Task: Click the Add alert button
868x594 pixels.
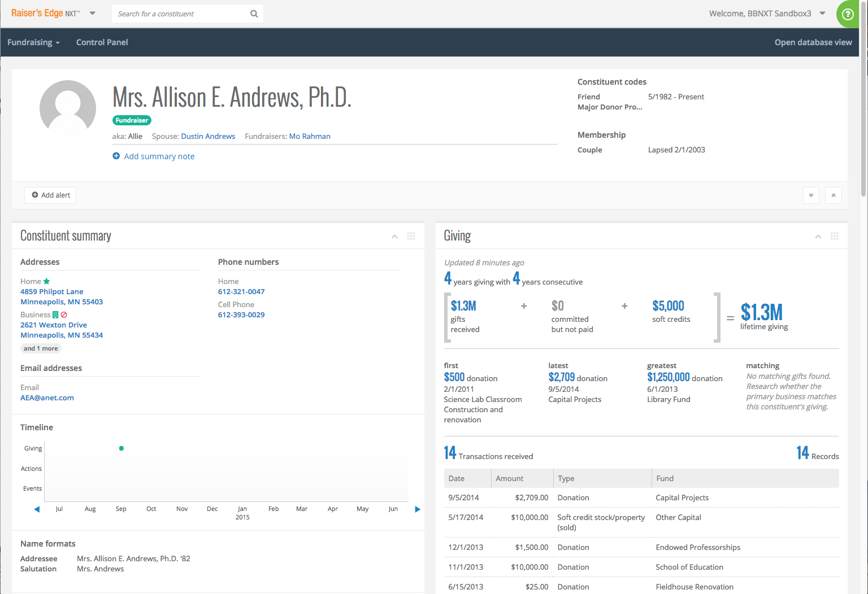Action: coord(51,195)
